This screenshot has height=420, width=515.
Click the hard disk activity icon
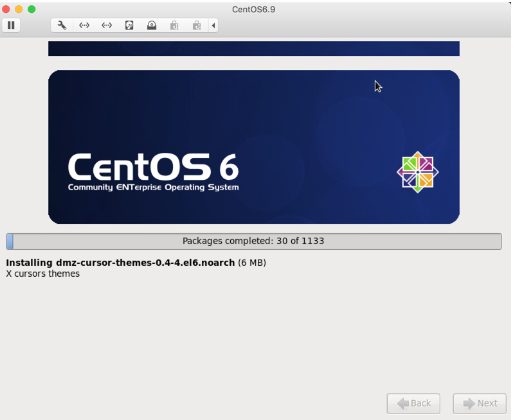tap(129, 25)
